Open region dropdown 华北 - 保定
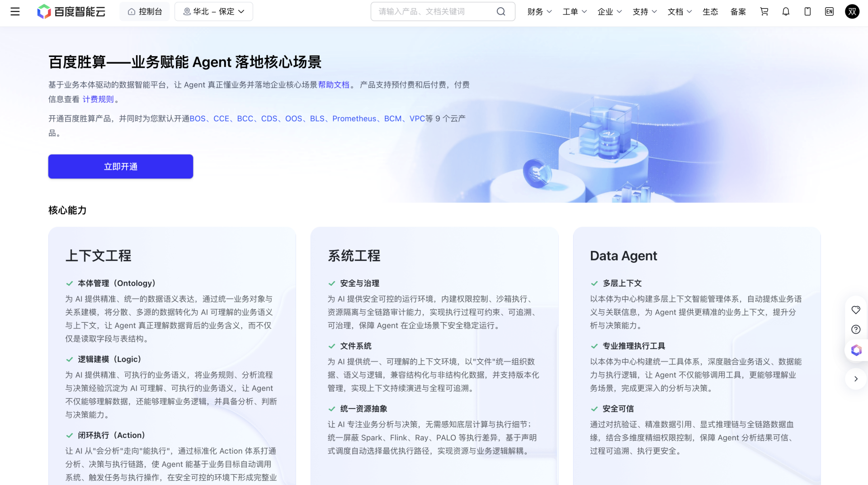Viewport: 868px width, 485px height. (214, 12)
